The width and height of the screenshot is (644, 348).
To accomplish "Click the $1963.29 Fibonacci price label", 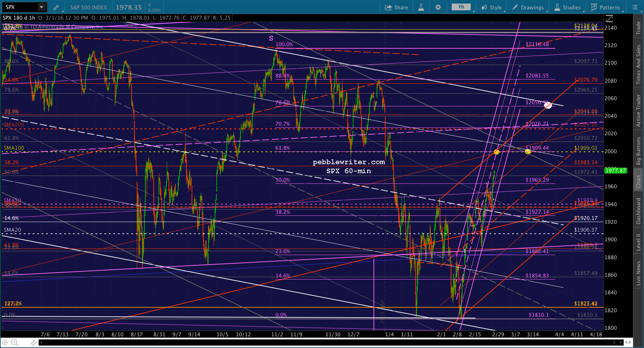I will point(537,180).
